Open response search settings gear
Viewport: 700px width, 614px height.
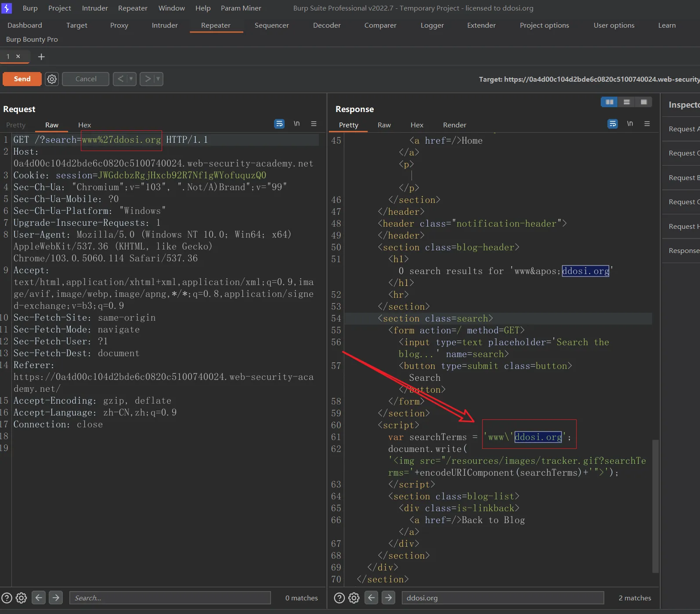354,598
